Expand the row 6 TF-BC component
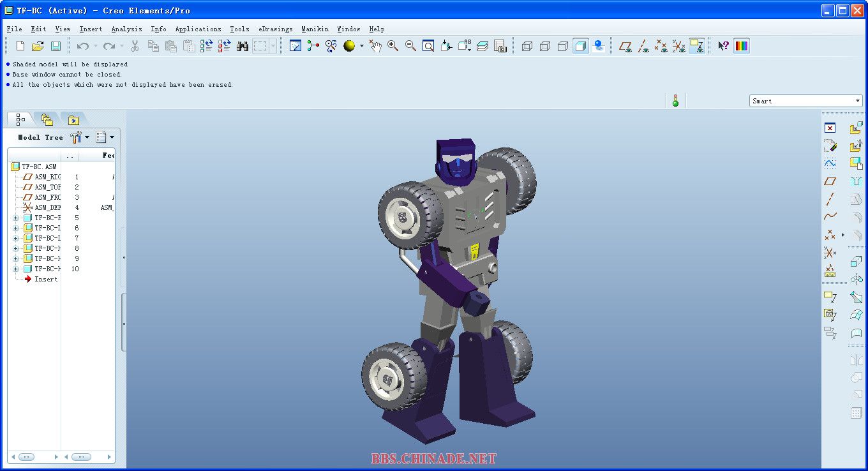Screen dimensions: 868x471 pos(15,228)
